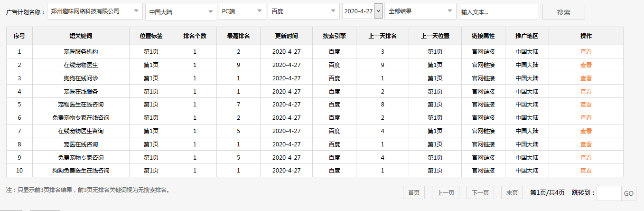This screenshot has height=211, width=644.
Task: Open 查看 for keyword 宠物医生在线咨询
Action: (586, 105)
